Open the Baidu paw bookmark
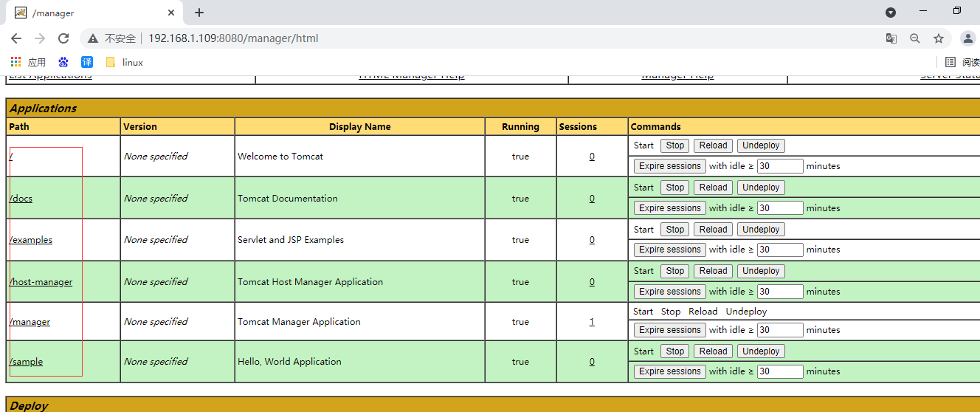The height and width of the screenshot is (412, 980). pos(63,62)
